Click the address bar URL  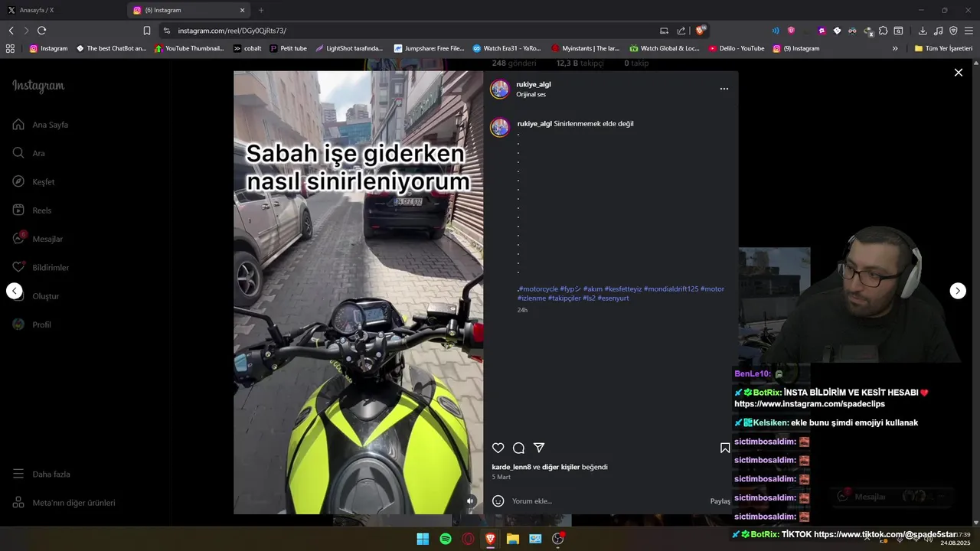[232, 31]
